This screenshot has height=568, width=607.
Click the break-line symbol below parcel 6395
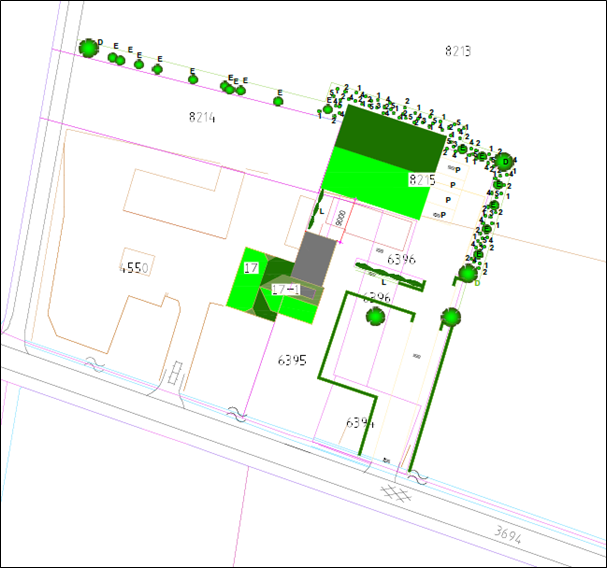pyautogui.click(x=237, y=414)
